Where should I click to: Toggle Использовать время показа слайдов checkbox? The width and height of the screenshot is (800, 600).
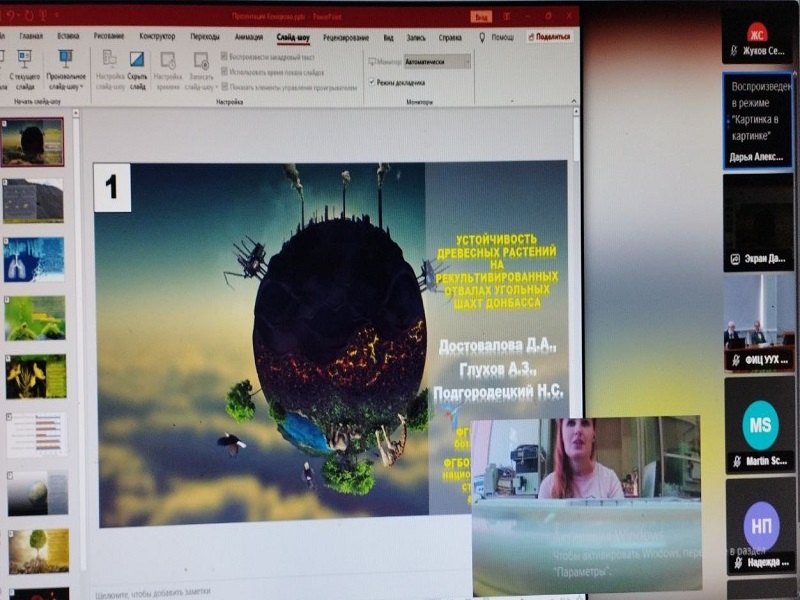[224, 71]
